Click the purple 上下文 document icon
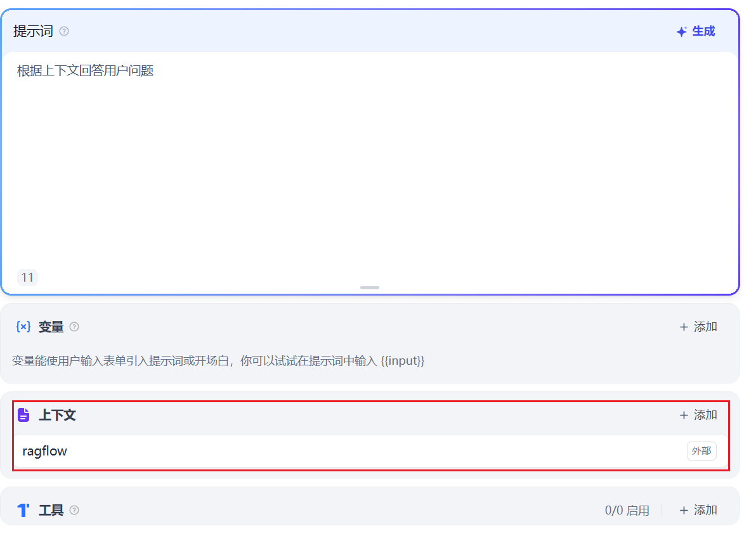This screenshot has width=756, height=550. point(23,415)
